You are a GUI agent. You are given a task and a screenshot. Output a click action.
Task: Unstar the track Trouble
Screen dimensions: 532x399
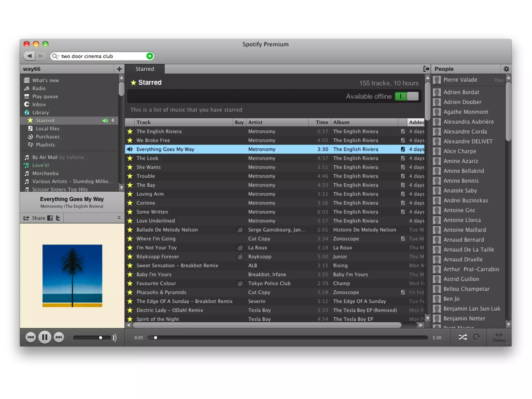(130, 176)
